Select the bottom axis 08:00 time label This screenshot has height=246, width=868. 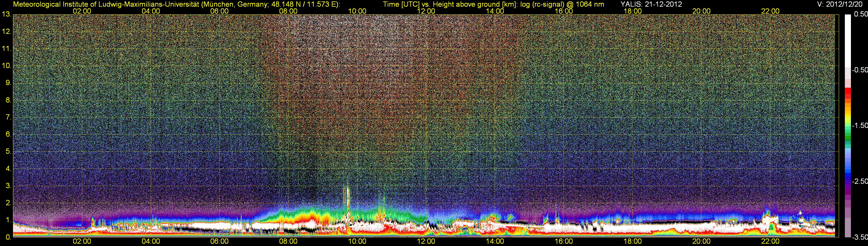point(288,241)
